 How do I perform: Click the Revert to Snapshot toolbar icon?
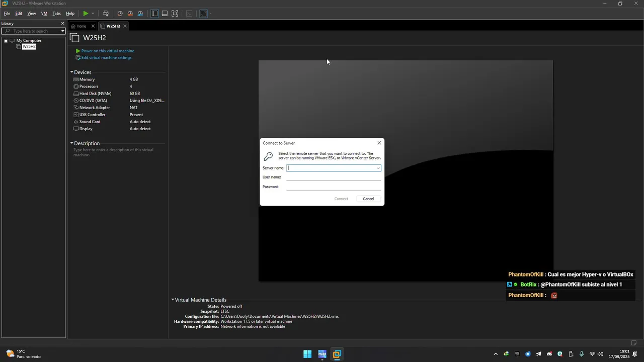(130, 14)
